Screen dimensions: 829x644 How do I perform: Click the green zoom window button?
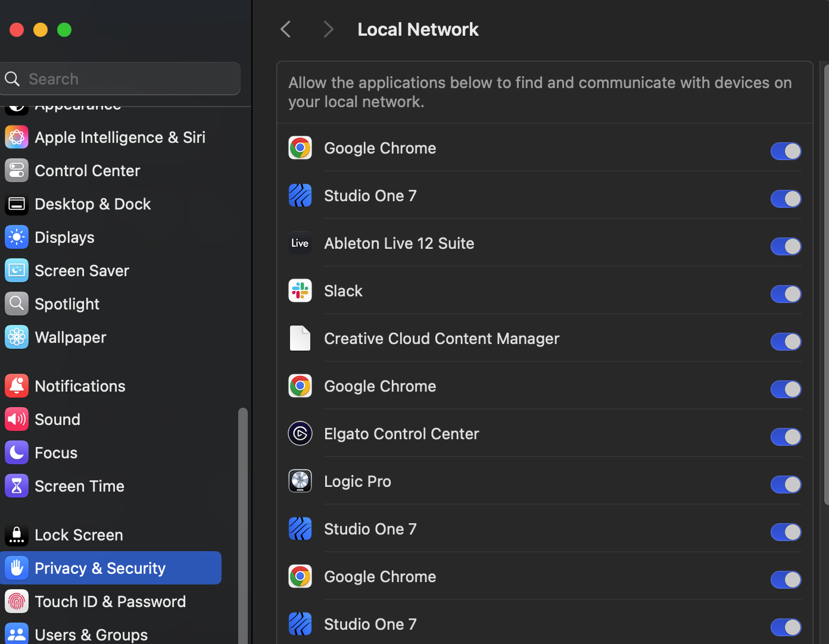point(64,30)
